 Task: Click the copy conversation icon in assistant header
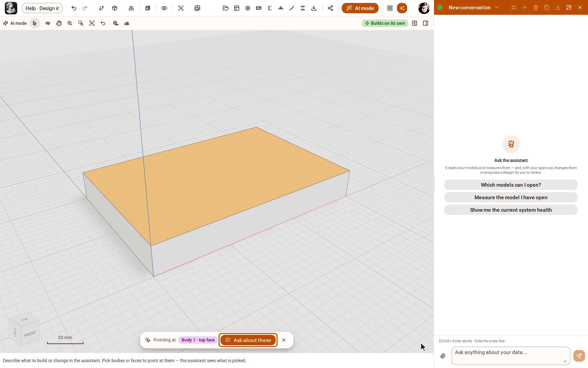click(x=547, y=8)
